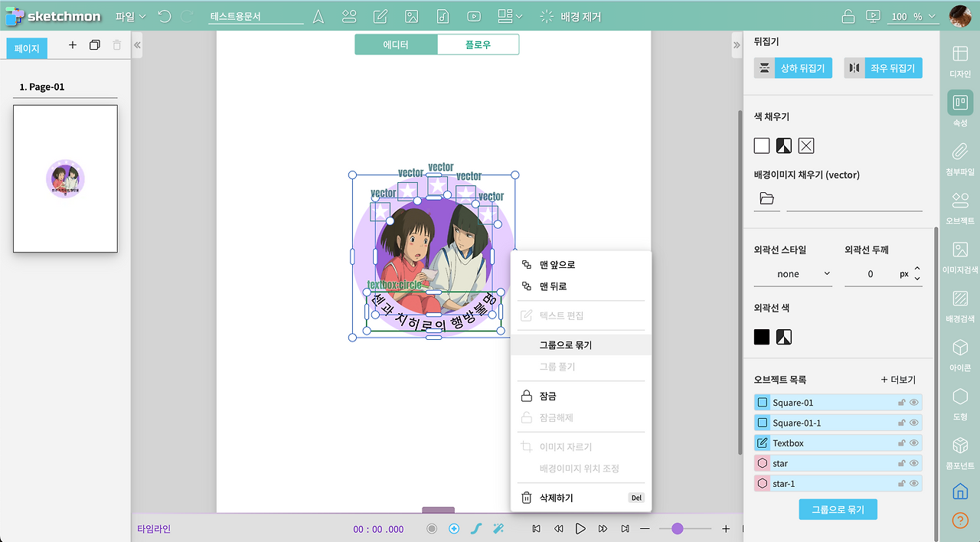The height and width of the screenshot is (542, 980).
Task: Click the text edit pencil tool in toolbar
Action: pyautogui.click(x=381, y=16)
